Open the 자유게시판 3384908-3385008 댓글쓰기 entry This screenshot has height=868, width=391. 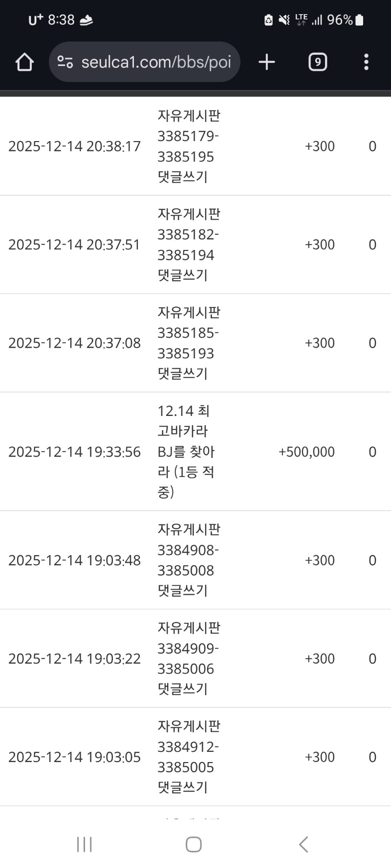[x=188, y=560]
